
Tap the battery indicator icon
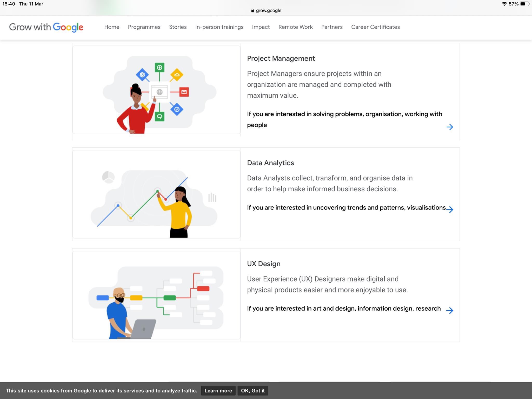pos(524,4)
